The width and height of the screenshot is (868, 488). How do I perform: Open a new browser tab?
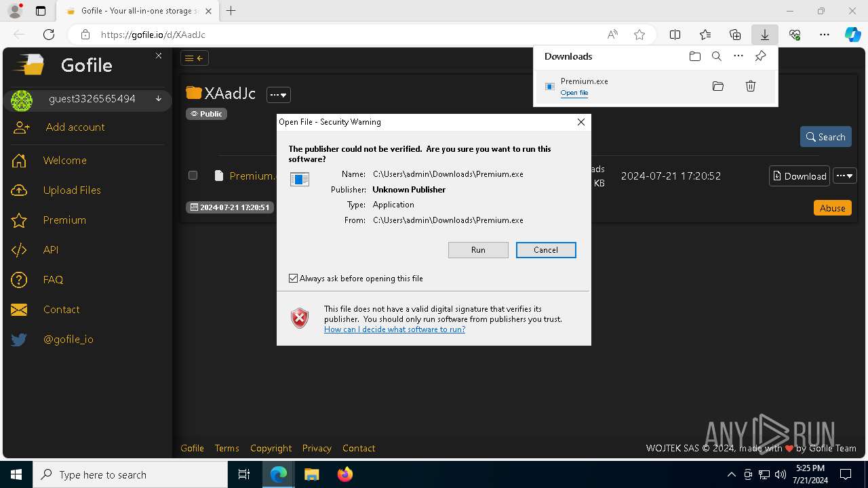231,11
